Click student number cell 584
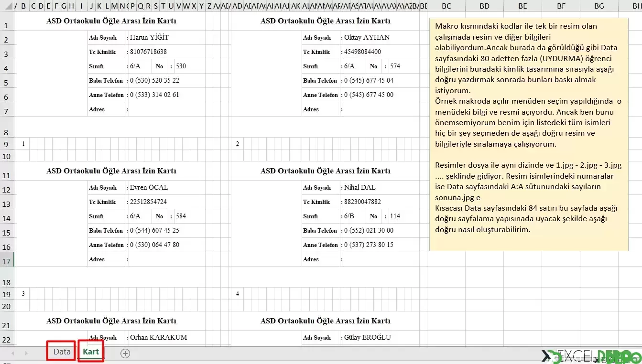The image size is (642, 364). (x=181, y=216)
